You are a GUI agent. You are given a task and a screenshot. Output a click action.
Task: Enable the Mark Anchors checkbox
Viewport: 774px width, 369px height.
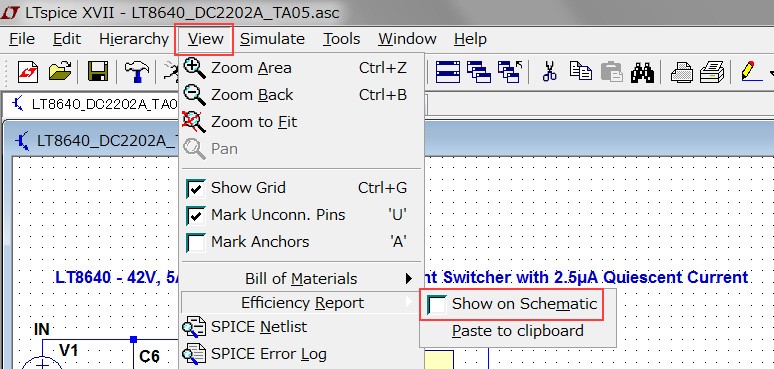click(196, 243)
